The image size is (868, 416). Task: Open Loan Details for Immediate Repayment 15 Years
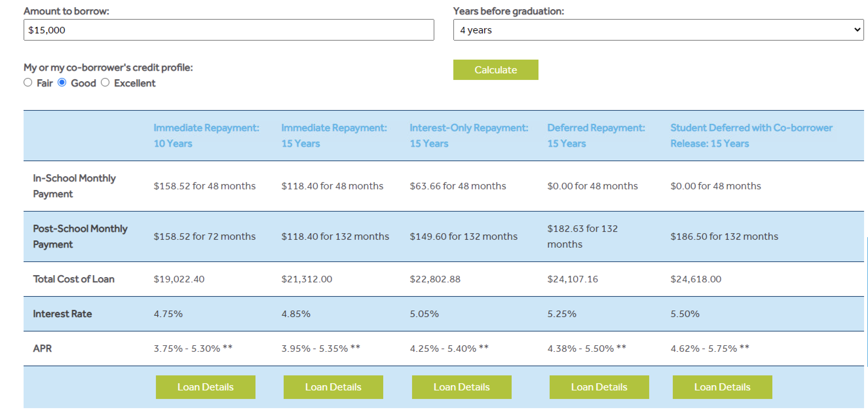tap(333, 387)
